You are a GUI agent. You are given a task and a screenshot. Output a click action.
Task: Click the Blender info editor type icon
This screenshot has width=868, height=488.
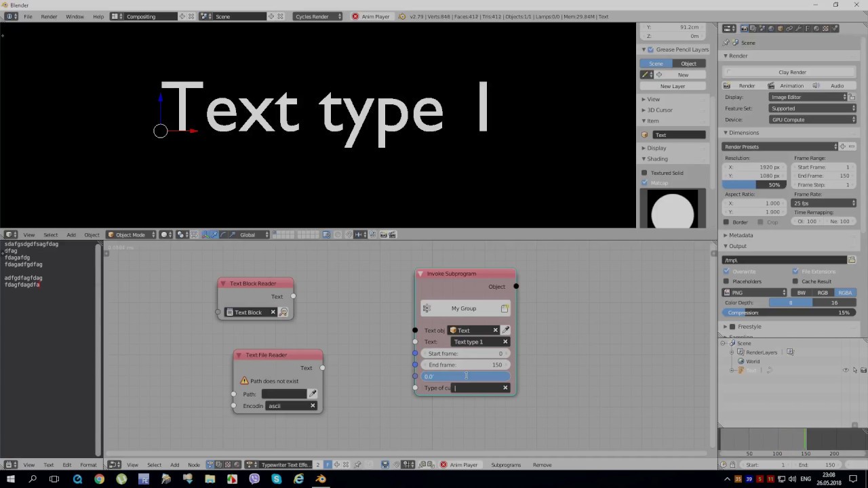coord(9,16)
